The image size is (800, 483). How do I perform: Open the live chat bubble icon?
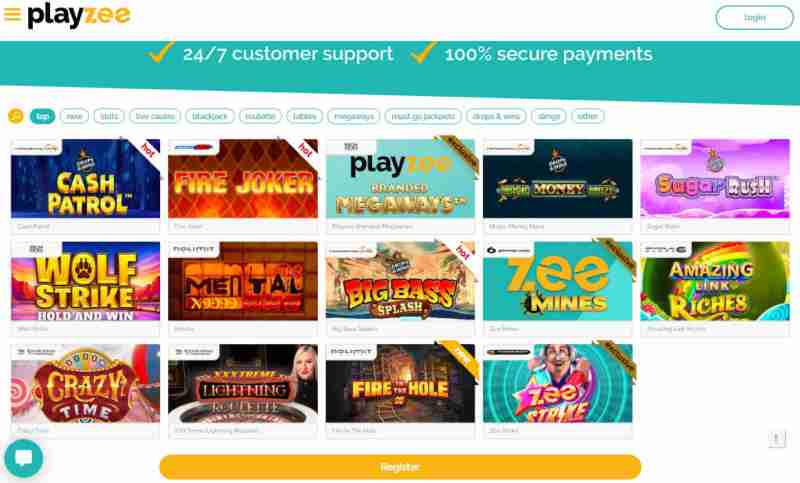23,458
